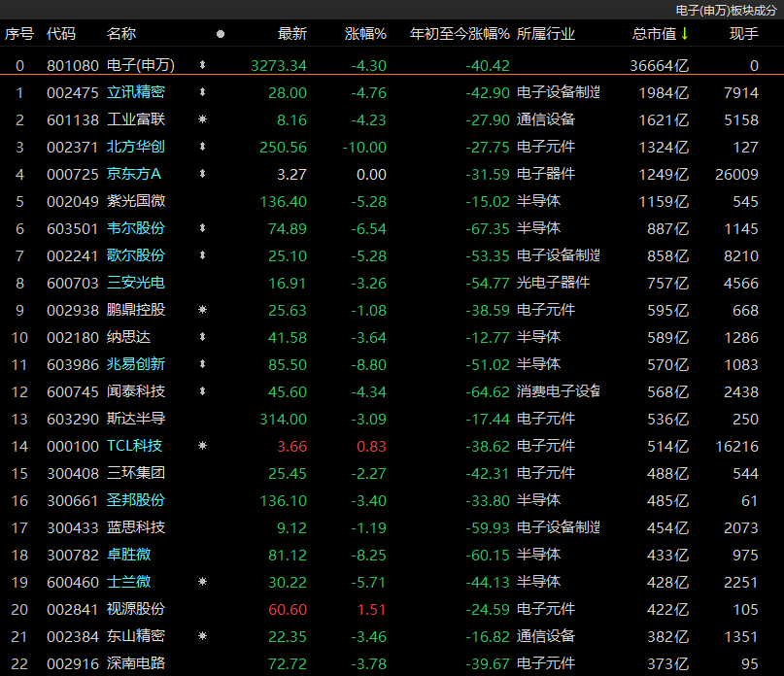Sort by the 序号 column header
Screen dimensions: 784x676
click(19, 34)
